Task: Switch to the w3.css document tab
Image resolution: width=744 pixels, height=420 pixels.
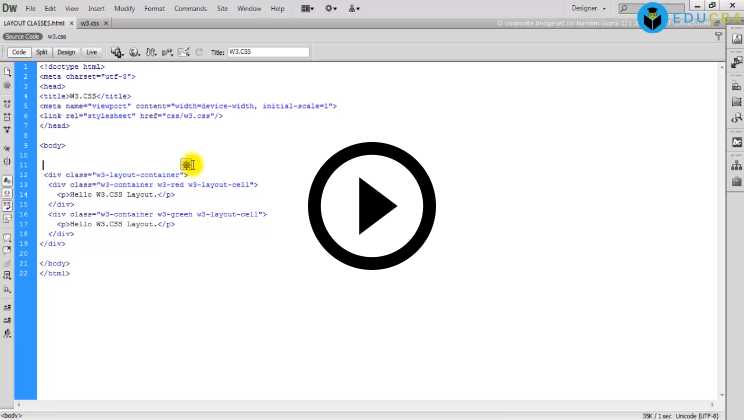Action: pos(88,21)
